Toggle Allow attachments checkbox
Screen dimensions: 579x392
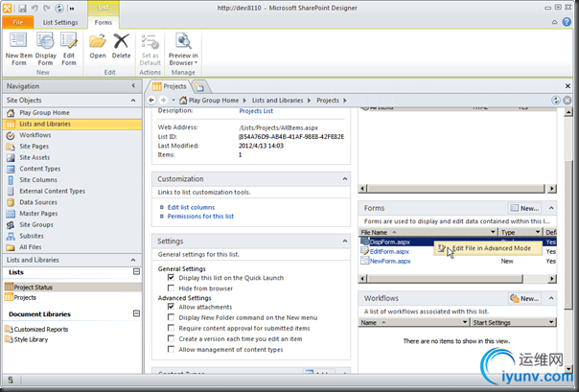(171, 307)
